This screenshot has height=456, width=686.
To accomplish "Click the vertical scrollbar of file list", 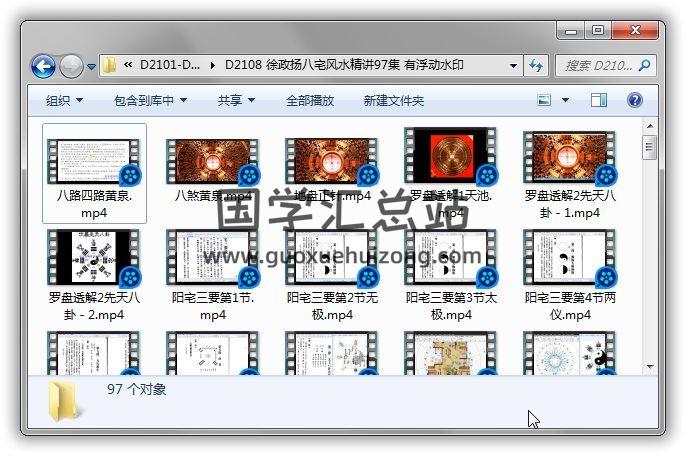I will (649, 250).
